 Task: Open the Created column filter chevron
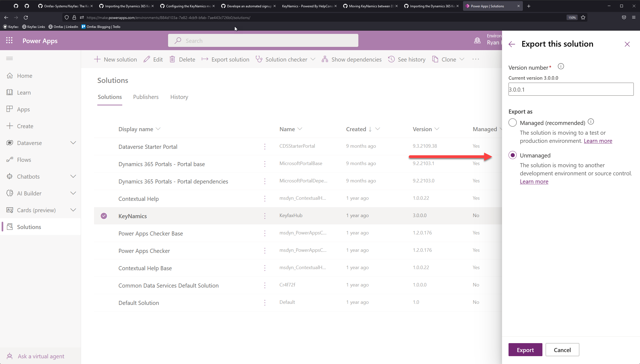pyautogui.click(x=378, y=129)
